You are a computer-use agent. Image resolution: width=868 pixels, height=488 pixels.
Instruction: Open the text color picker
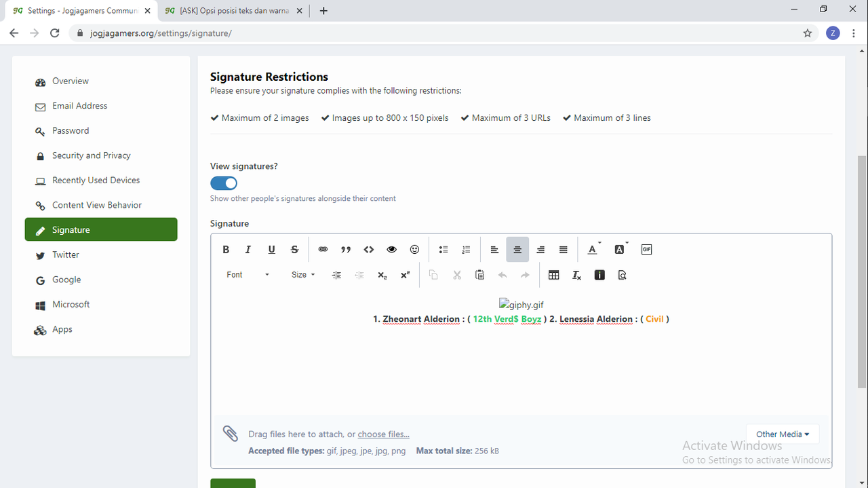(594, 250)
